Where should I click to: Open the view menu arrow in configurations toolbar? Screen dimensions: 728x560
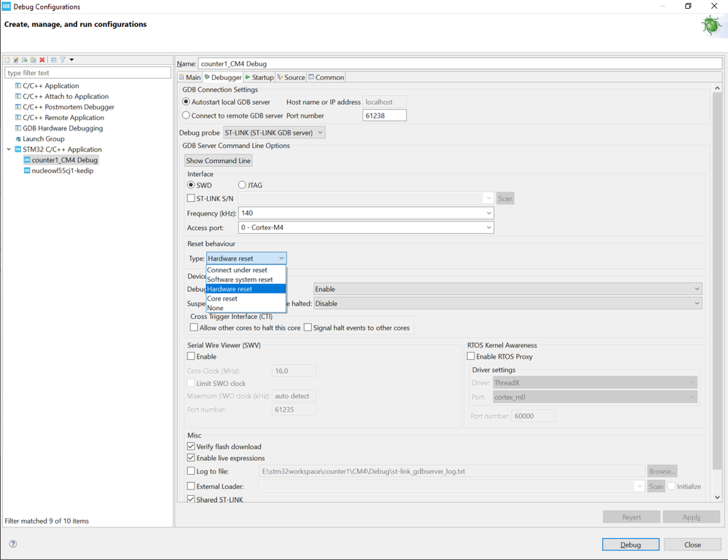pos(71,60)
